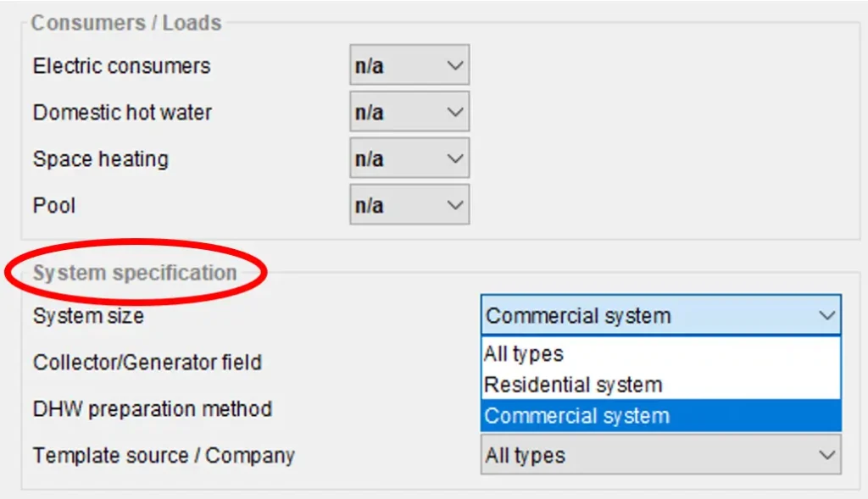Select All types in System size list
This screenshot has width=868, height=499.
tap(524, 353)
